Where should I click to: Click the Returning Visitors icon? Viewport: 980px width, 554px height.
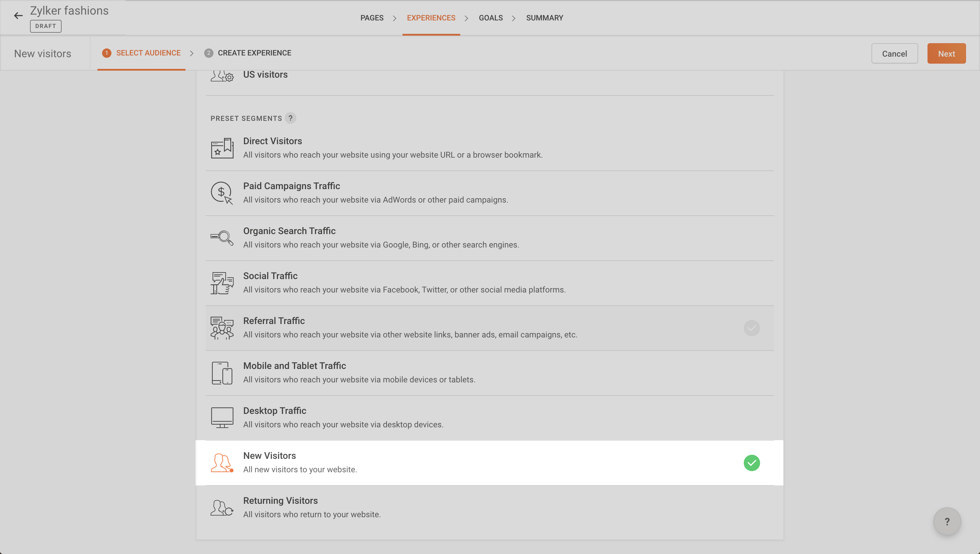point(222,508)
